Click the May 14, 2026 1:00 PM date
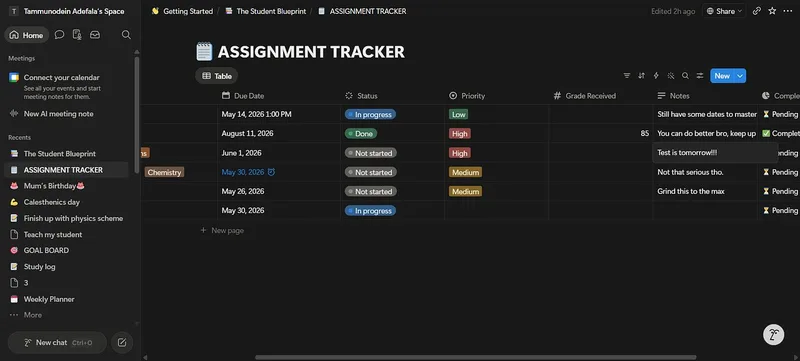 (256, 114)
